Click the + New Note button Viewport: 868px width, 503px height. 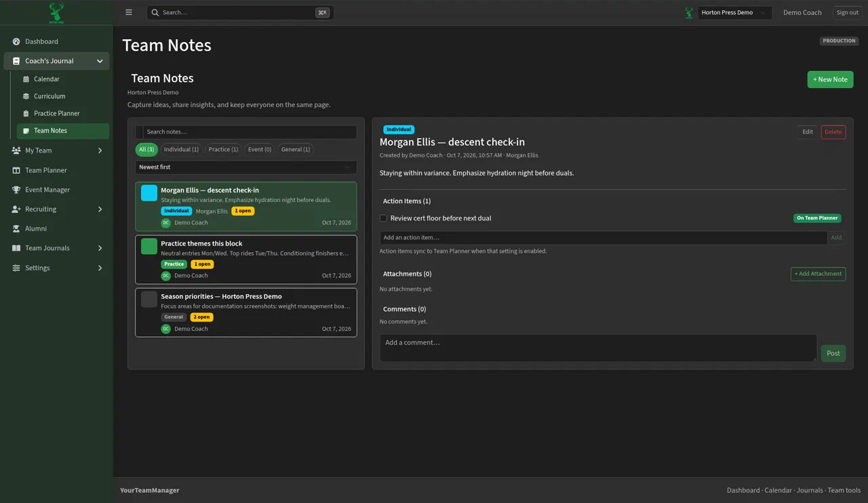[x=830, y=79]
